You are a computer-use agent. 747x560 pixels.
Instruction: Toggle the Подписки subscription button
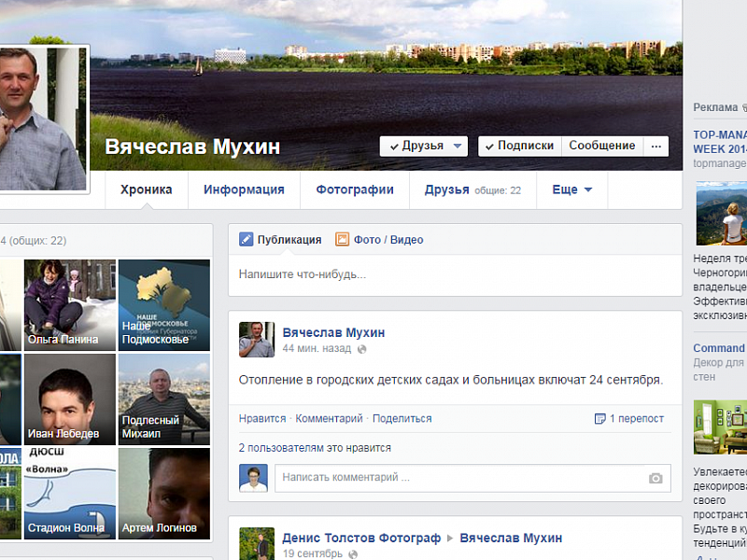pos(520,147)
